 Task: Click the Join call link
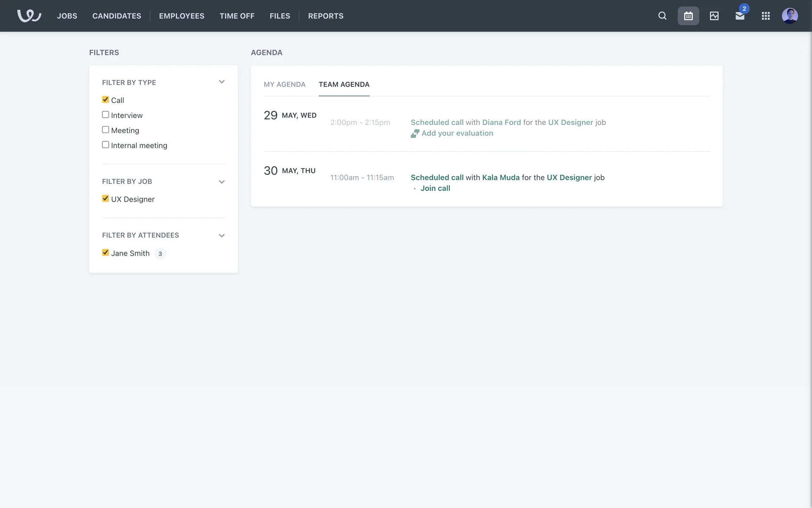[435, 188]
